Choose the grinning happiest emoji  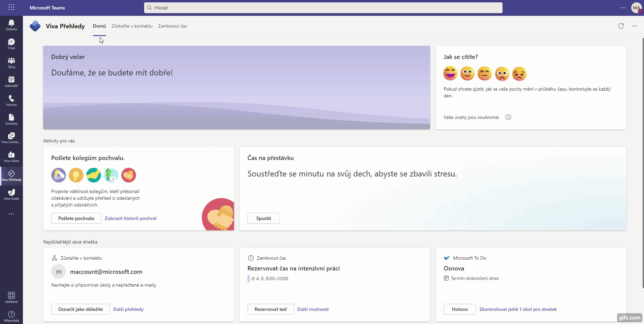tap(450, 73)
